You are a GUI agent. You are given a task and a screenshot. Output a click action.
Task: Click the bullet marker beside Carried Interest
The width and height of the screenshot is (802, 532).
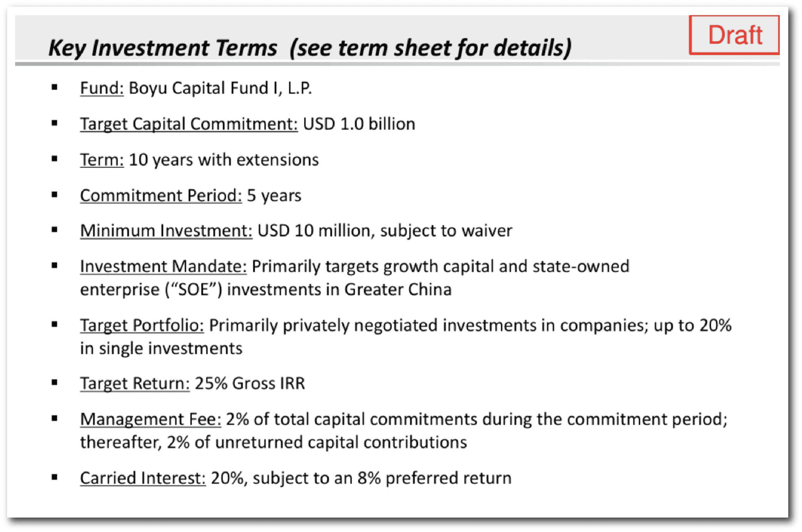pyautogui.click(x=54, y=477)
